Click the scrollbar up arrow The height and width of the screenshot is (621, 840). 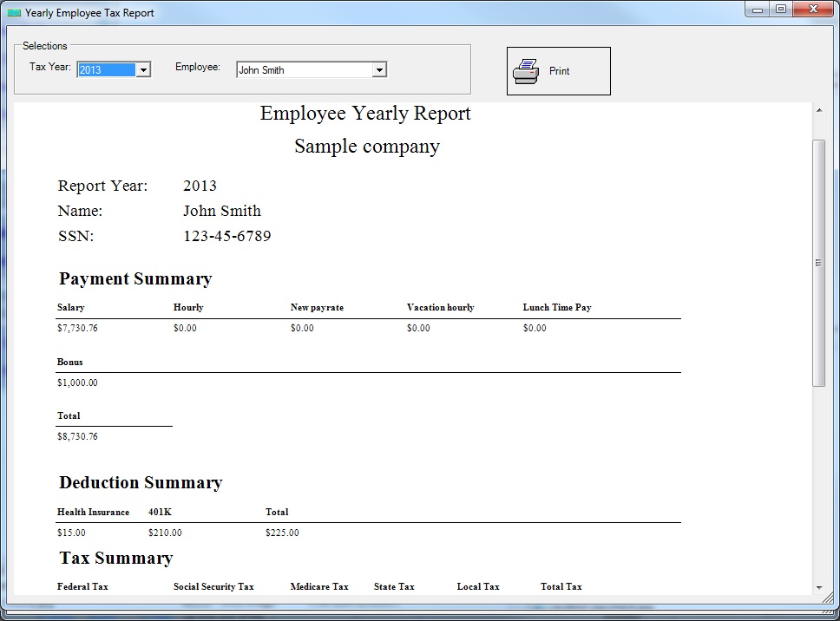[x=818, y=111]
